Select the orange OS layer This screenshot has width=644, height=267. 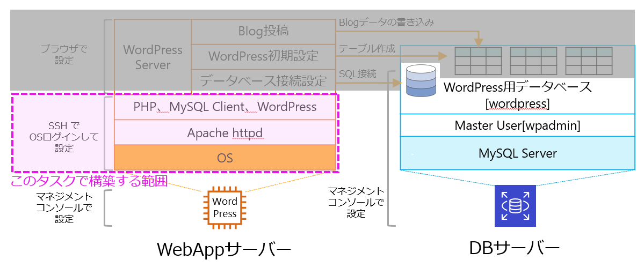tap(225, 158)
